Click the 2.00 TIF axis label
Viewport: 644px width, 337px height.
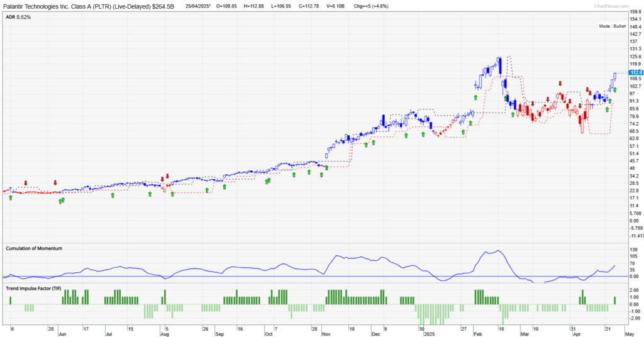coord(634,290)
